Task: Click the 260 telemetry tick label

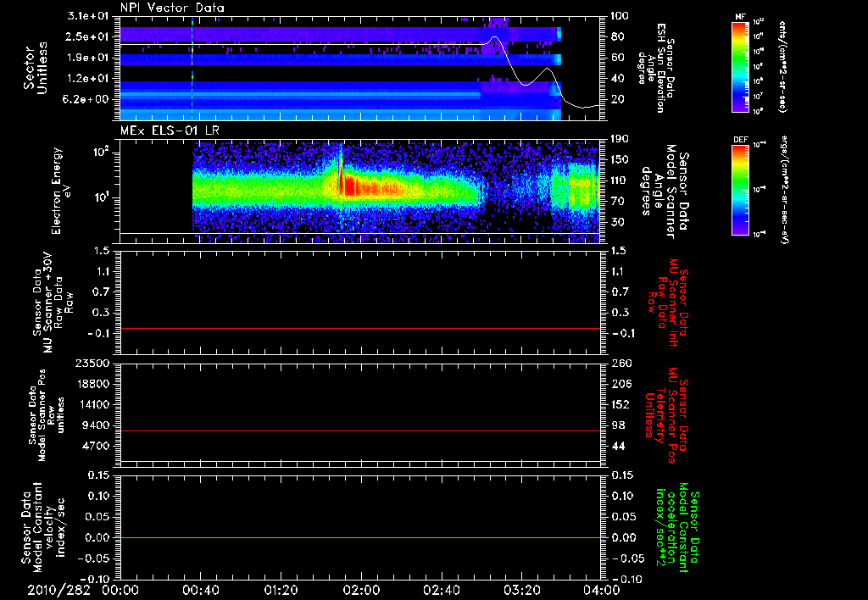Action: coord(620,363)
